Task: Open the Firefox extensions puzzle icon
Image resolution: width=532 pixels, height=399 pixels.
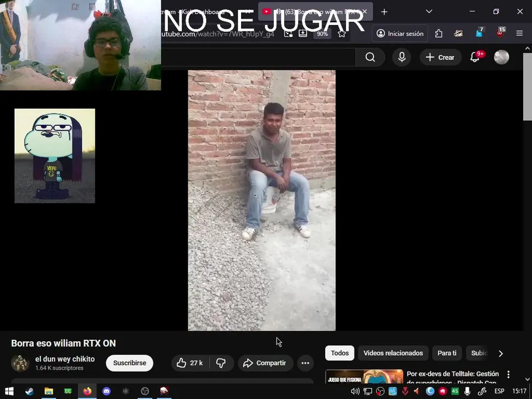Action: click(x=439, y=34)
